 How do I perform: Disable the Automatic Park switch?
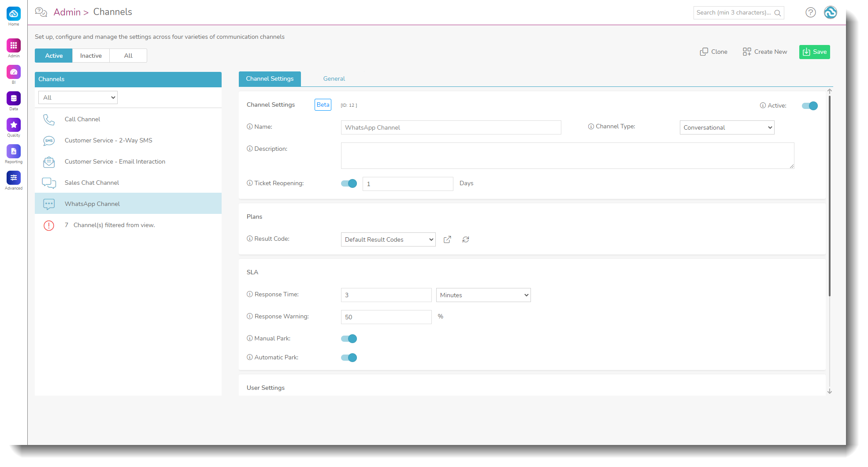349,358
